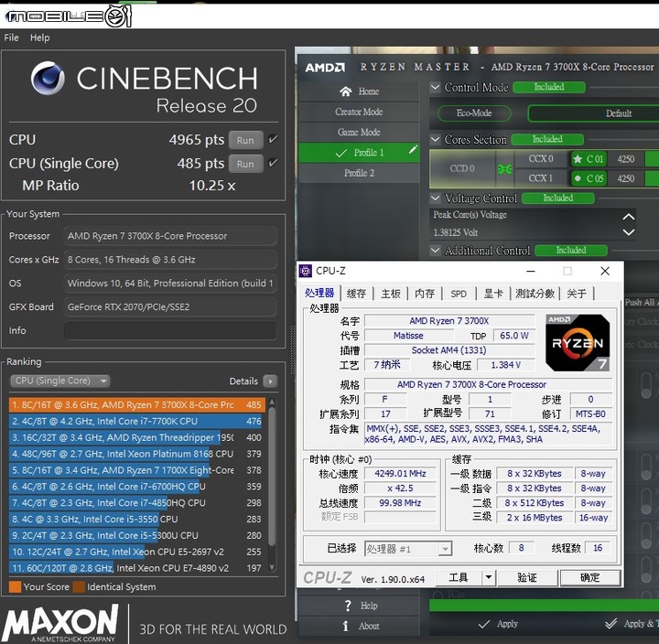Increase Peak Core Voltage with up arrow
659x644 pixels.
pyautogui.click(x=628, y=217)
